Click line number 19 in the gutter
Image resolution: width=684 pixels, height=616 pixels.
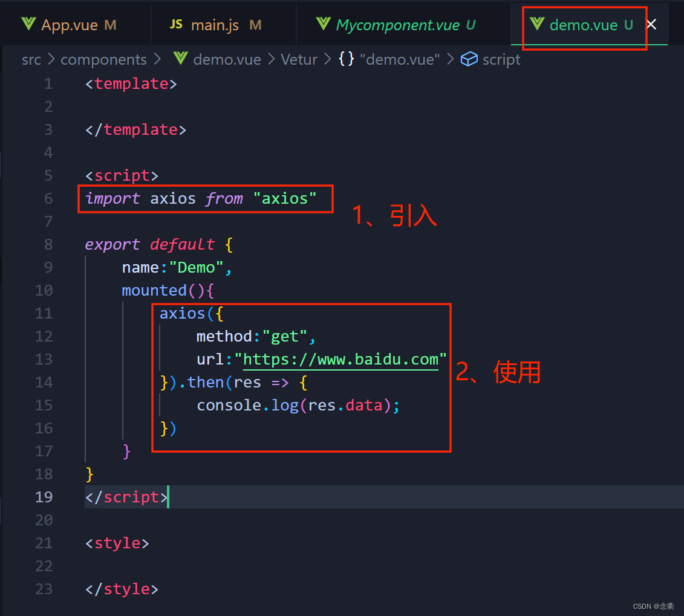click(44, 497)
